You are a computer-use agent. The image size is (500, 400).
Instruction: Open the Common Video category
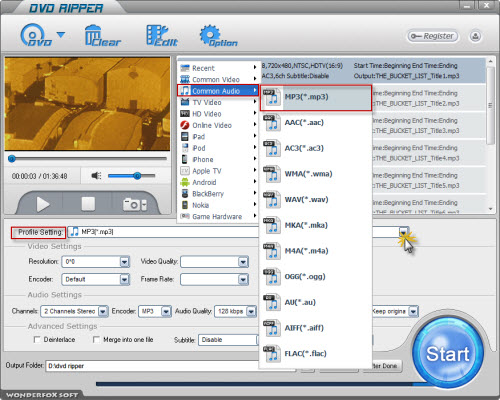pyautogui.click(x=218, y=79)
